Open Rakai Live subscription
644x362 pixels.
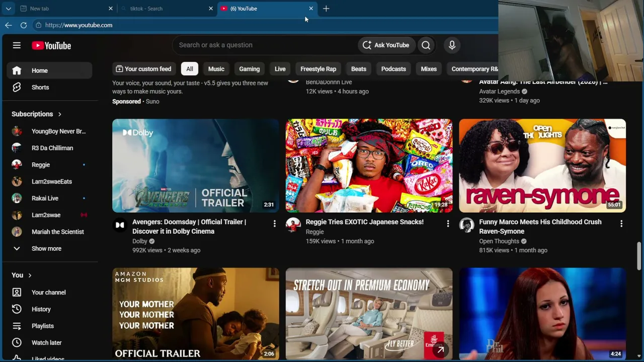click(49, 198)
